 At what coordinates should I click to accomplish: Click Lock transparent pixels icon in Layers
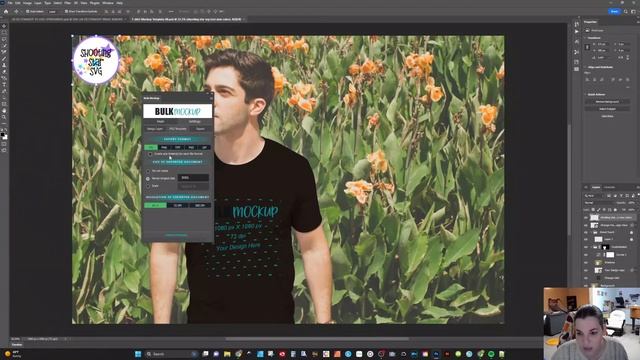[593, 209]
